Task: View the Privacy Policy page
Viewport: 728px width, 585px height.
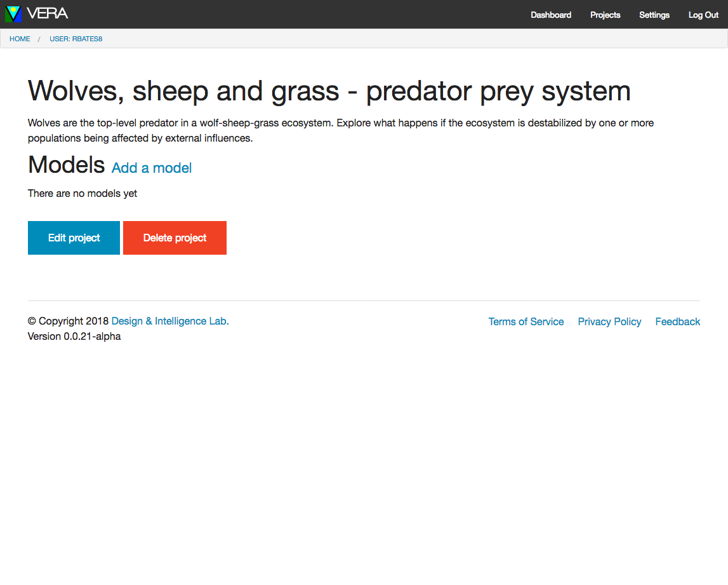Action: [609, 321]
